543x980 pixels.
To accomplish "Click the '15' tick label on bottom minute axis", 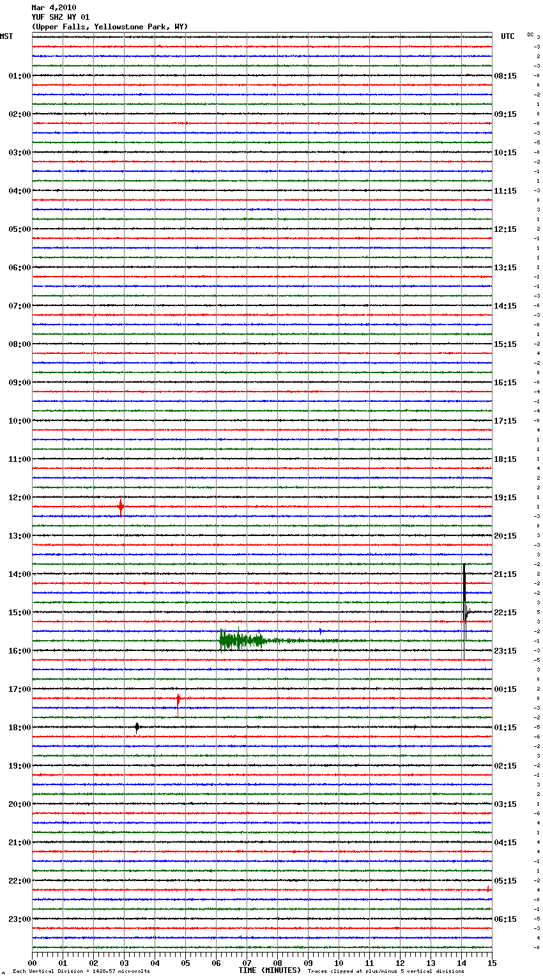I will coord(492,963).
